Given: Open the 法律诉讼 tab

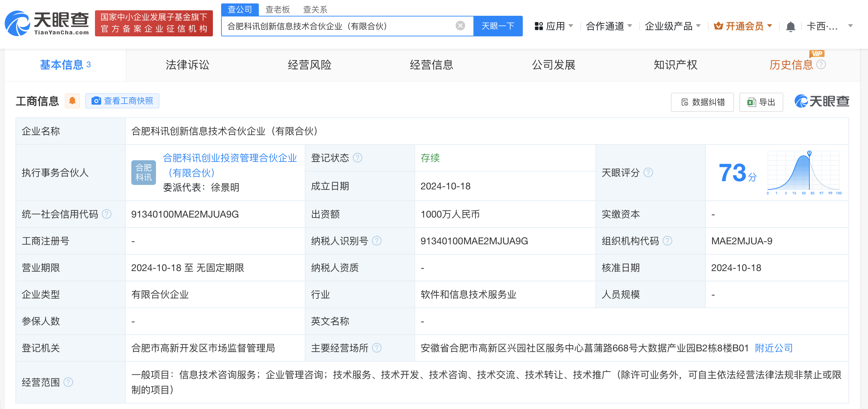Looking at the screenshot, I should (x=187, y=65).
